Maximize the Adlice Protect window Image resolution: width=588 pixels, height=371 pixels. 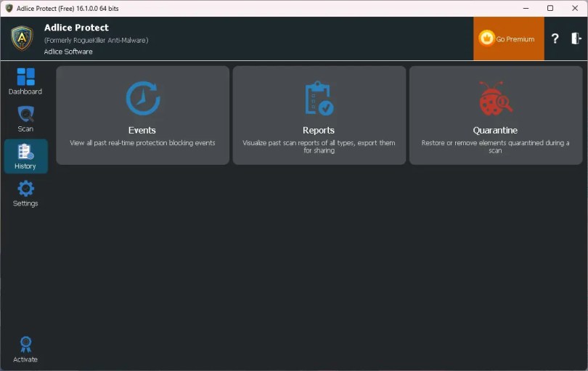[550, 8]
